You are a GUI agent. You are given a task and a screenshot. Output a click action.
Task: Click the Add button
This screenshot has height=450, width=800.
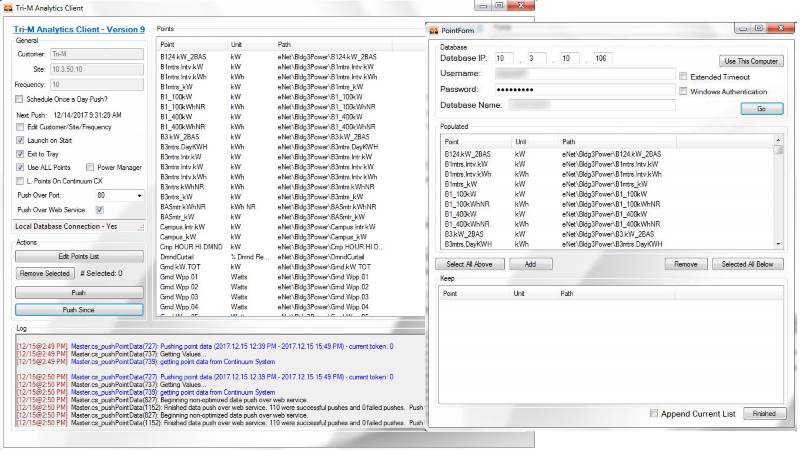point(531,264)
